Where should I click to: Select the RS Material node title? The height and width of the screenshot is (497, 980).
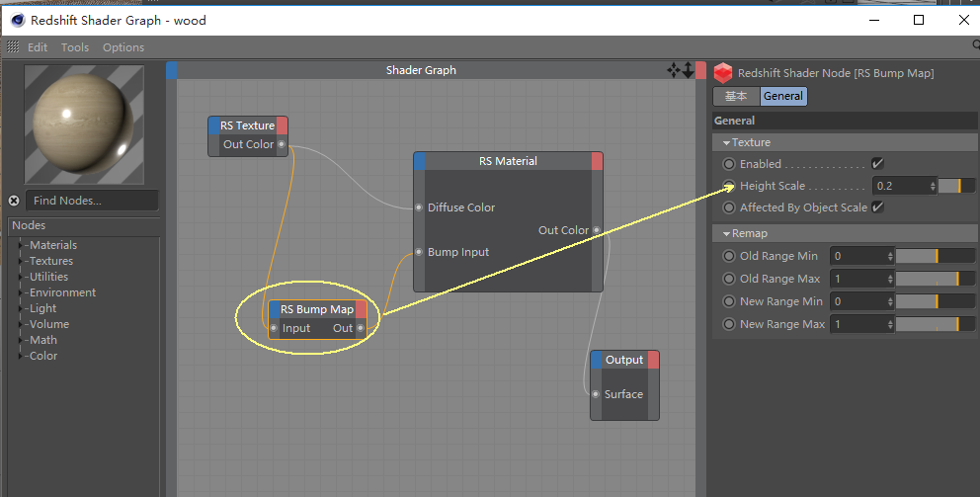click(508, 161)
